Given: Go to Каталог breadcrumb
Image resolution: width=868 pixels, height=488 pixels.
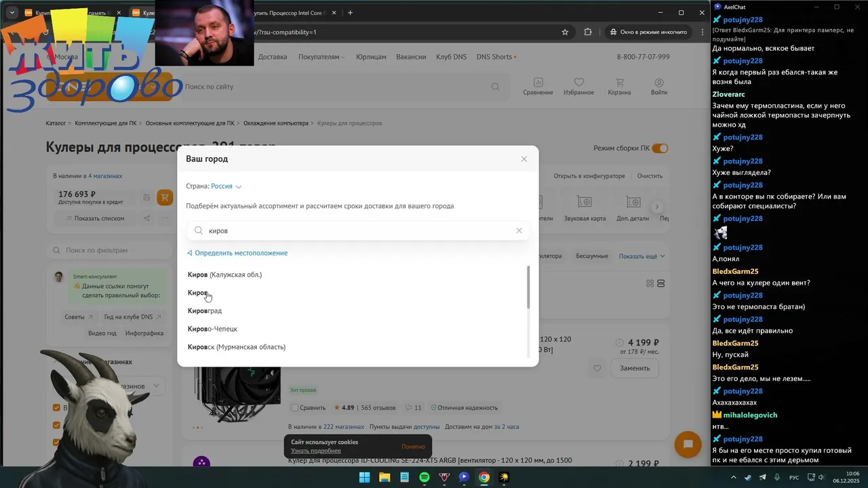Looking at the screenshot, I should point(56,123).
